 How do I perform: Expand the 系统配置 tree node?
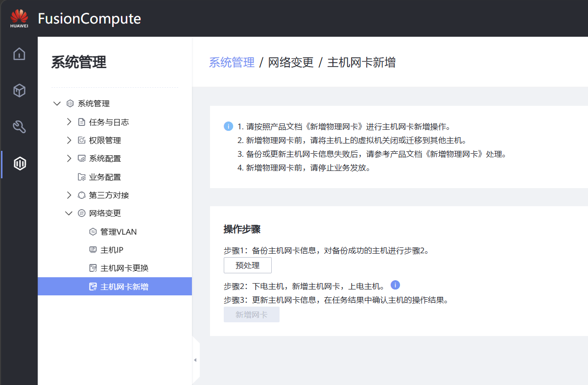69,158
